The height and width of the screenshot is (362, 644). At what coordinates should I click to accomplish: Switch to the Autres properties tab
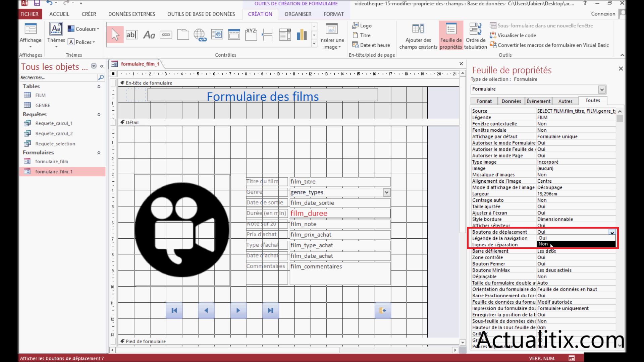pos(565,101)
